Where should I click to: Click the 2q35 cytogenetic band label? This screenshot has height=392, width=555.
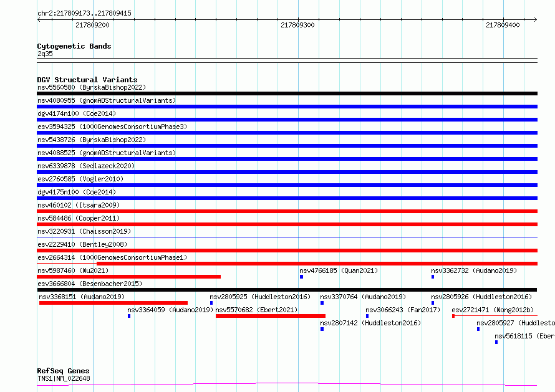45,54
